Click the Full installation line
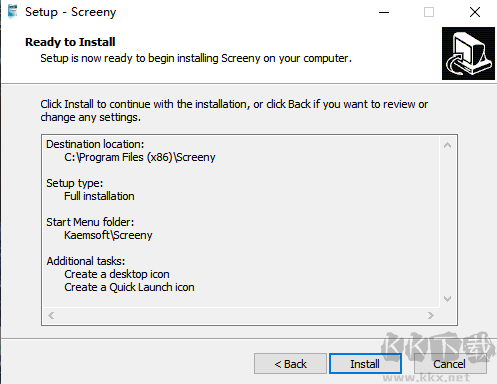This screenshot has height=384, width=497. coord(99,196)
